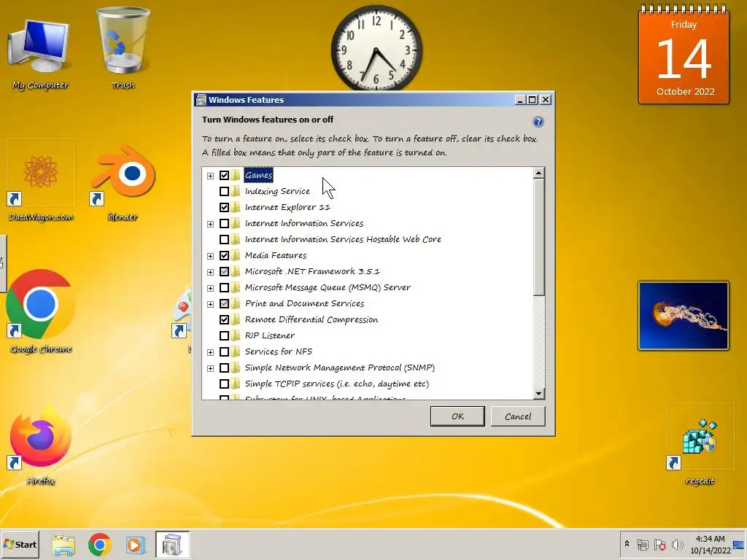This screenshot has height=560, width=747.
Task: Toggle Microsoft .NET Framework 3.5.1 checkbox
Action: pos(224,271)
